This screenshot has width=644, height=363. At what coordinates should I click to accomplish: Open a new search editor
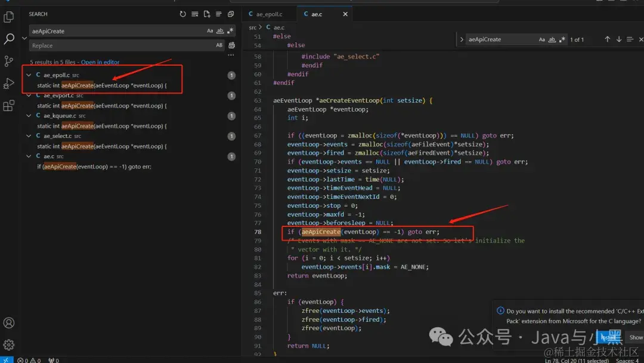[206, 14]
